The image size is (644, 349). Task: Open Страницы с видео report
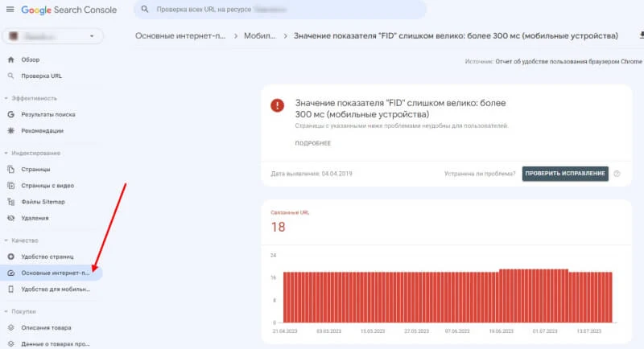[x=47, y=186]
